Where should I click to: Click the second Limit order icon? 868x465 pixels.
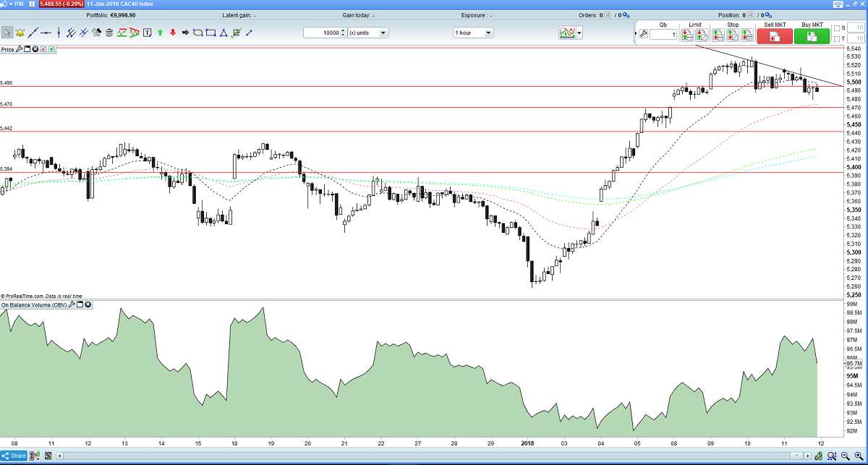[x=702, y=35]
